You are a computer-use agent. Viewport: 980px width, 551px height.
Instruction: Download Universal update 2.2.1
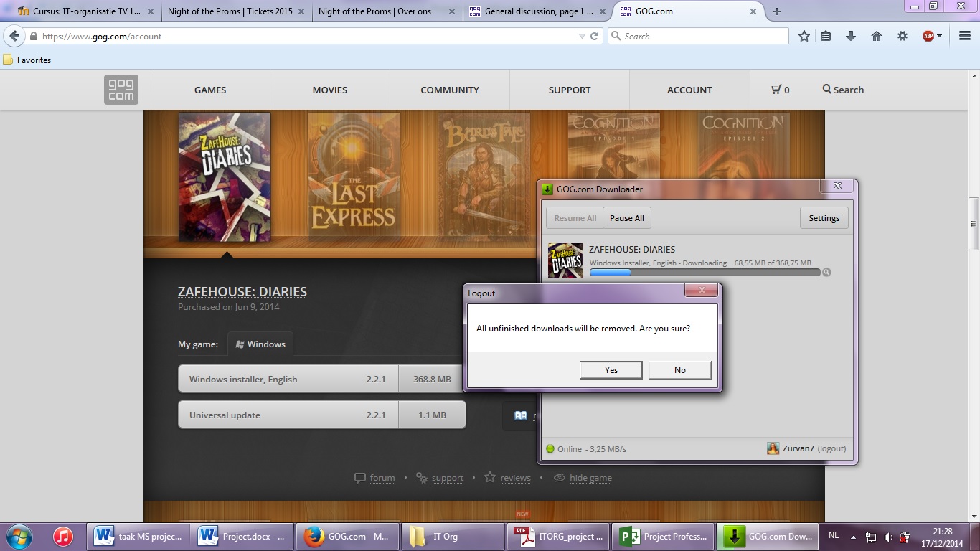click(321, 415)
